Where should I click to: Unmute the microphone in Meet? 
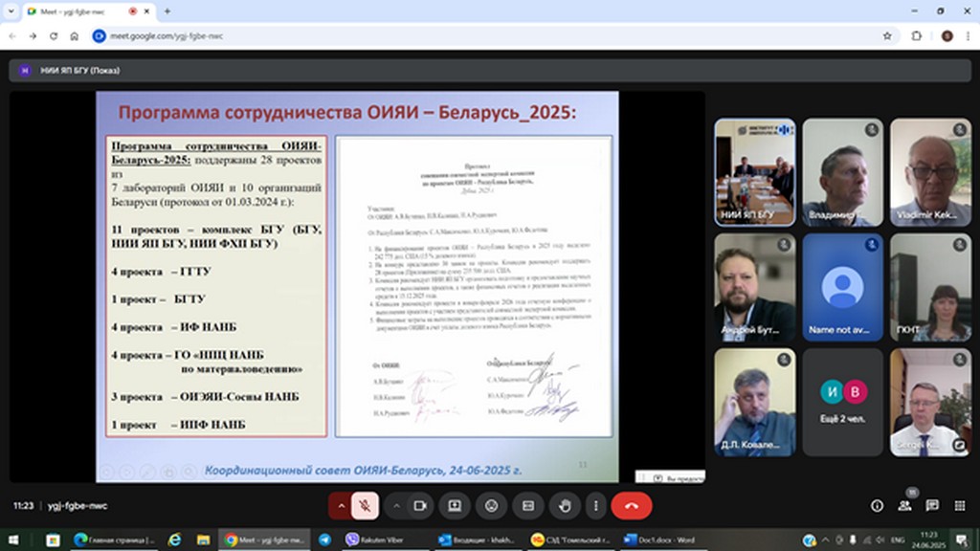coord(364,505)
